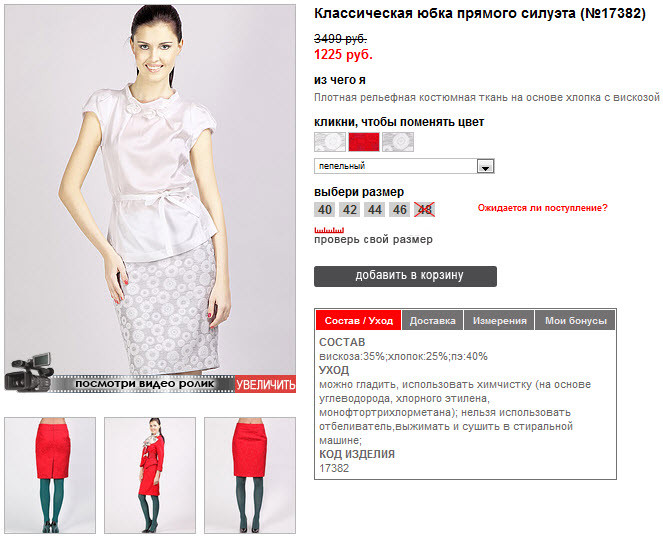
Task: Click the УВЕЛИЧИТЬ enlarge button
Action: pos(266,384)
